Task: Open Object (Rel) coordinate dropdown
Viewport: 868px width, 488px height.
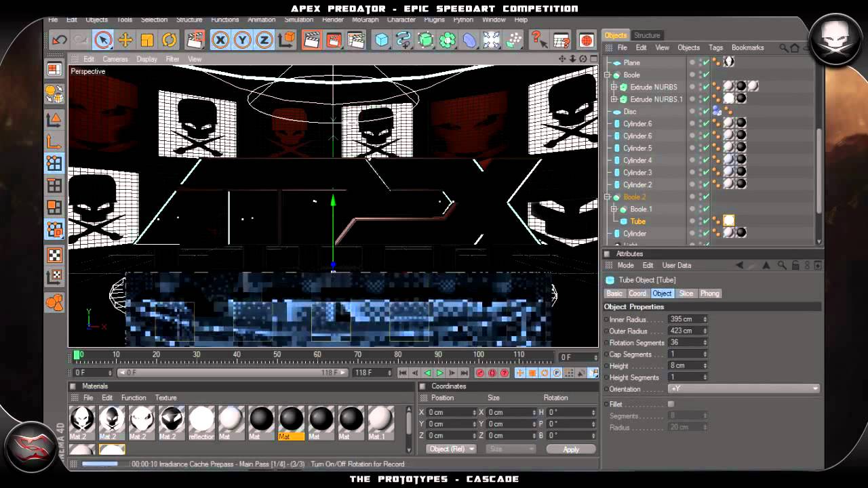Action: point(451,449)
